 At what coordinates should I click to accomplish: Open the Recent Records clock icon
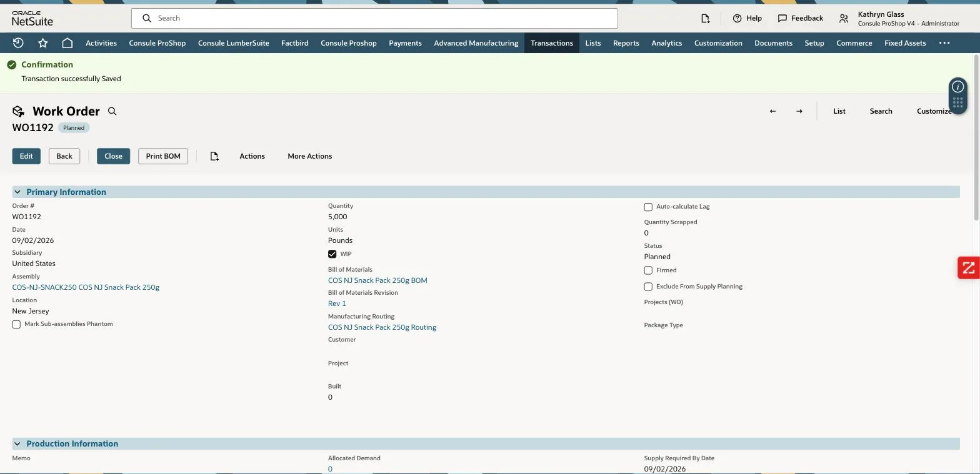pos(18,43)
